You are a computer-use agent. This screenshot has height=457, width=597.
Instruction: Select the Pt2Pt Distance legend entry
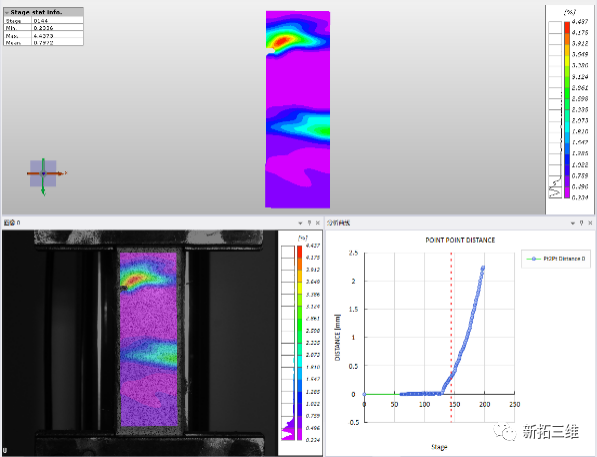point(556,259)
